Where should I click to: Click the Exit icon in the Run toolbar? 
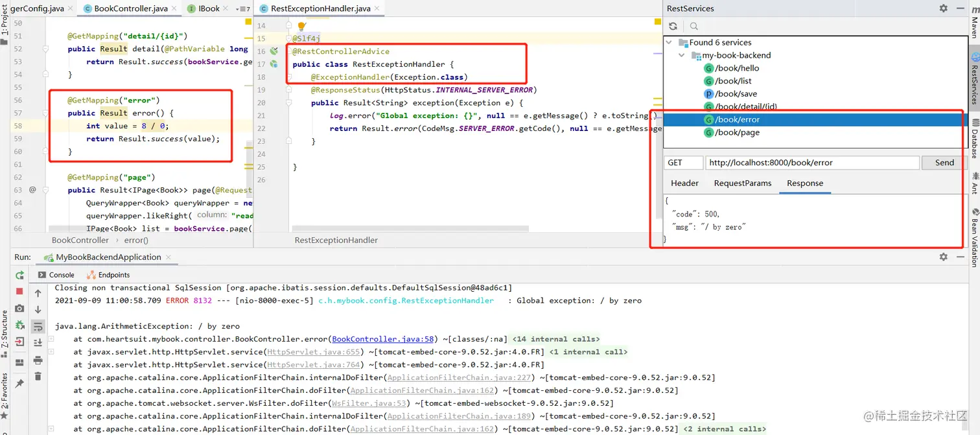[19, 342]
